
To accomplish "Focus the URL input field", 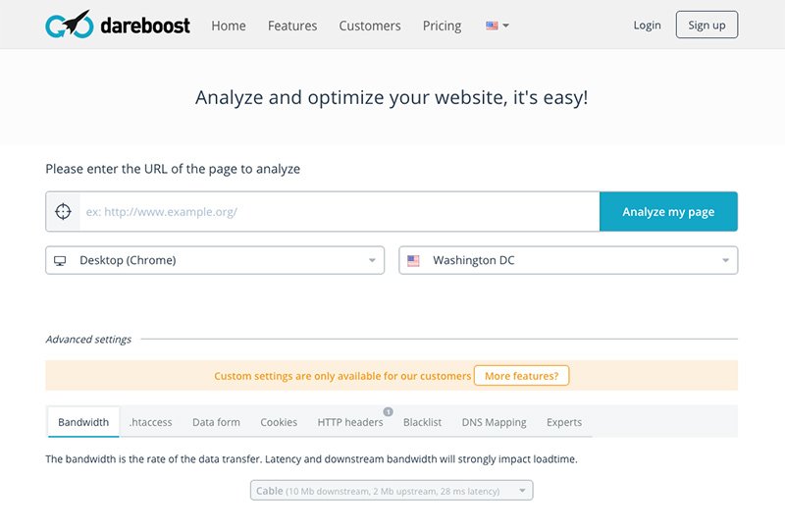I will [339, 211].
